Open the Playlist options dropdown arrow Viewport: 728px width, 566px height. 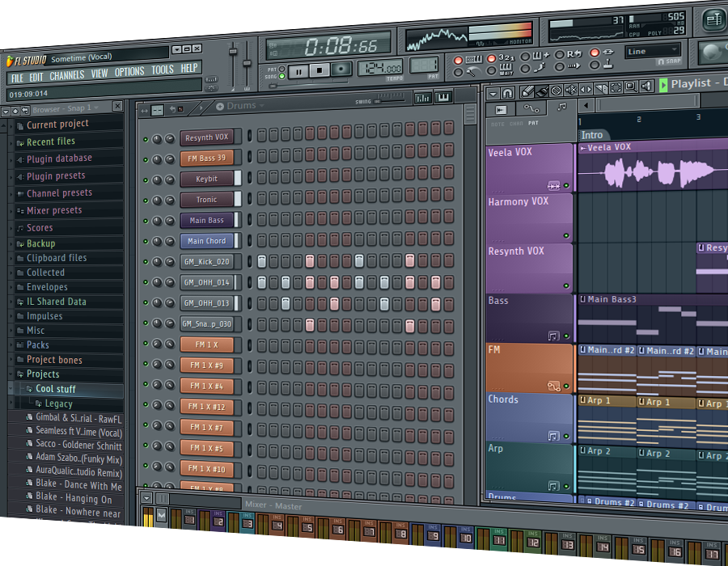point(493,91)
